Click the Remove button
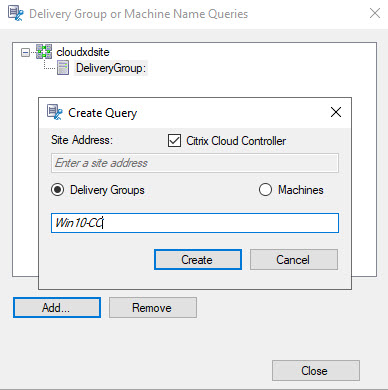Image resolution: width=388 pixels, height=390 pixels. [x=153, y=307]
